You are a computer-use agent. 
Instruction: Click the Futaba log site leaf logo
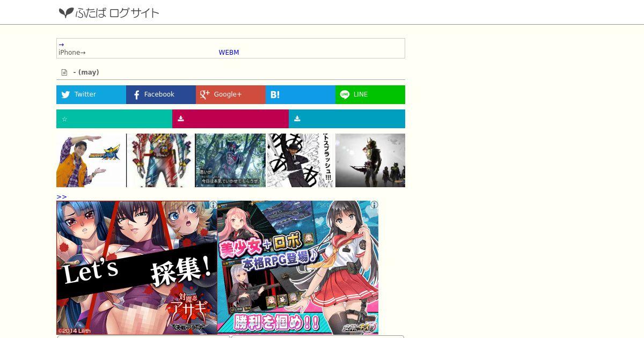click(66, 12)
